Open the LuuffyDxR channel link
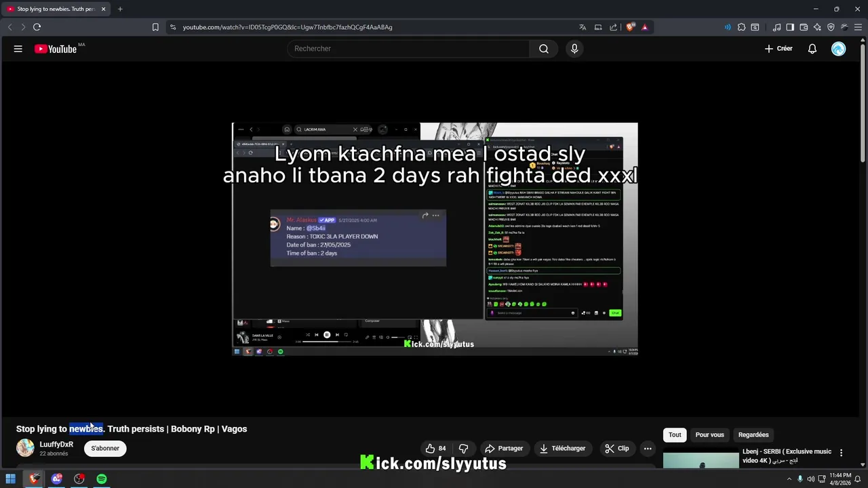The height and width of the screenshot is (488, 868). pyautogui.click(x=56, y=445)
